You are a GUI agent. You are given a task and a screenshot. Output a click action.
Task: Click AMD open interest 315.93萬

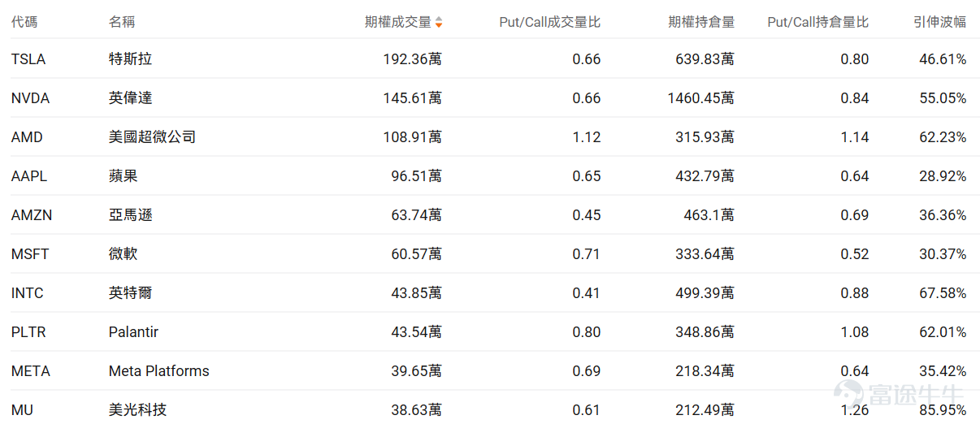coord(705,137)
